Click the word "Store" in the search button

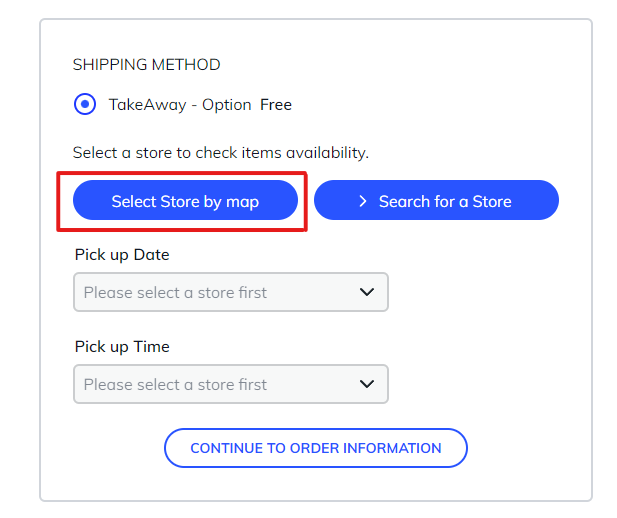(x=491, y=202)
